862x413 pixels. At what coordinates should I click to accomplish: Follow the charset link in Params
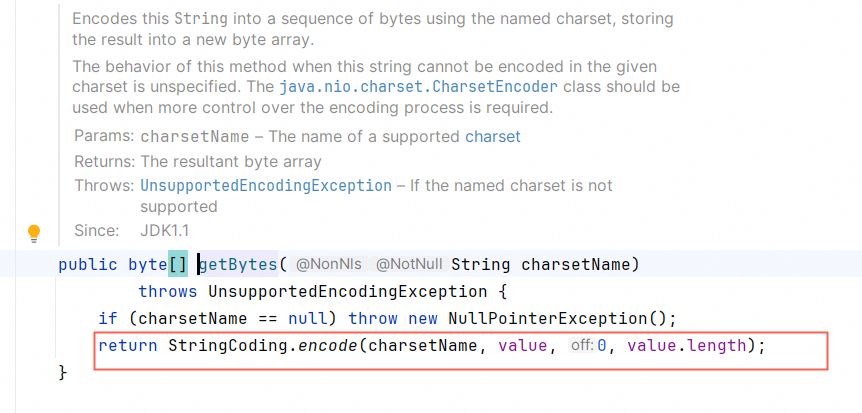click(x=493, y=136)
